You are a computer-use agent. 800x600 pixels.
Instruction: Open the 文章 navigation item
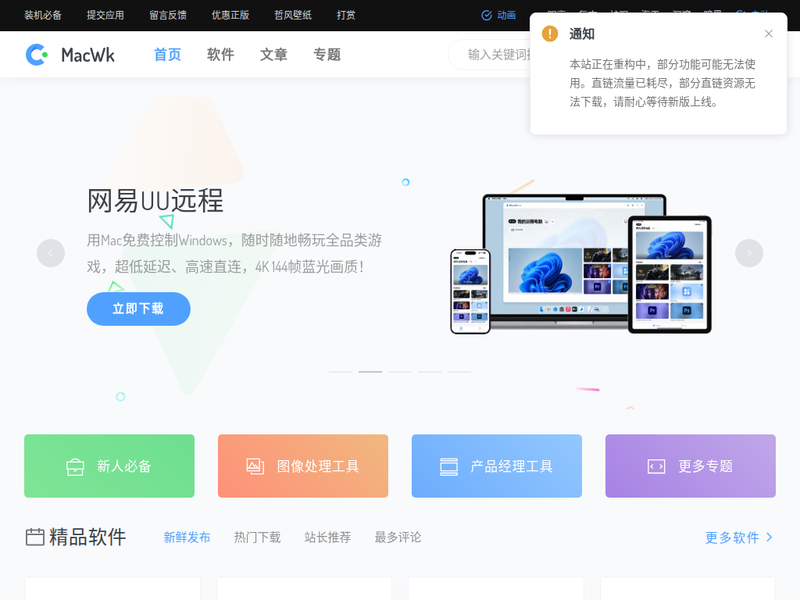pyautogui.click(x=273, y=55)
